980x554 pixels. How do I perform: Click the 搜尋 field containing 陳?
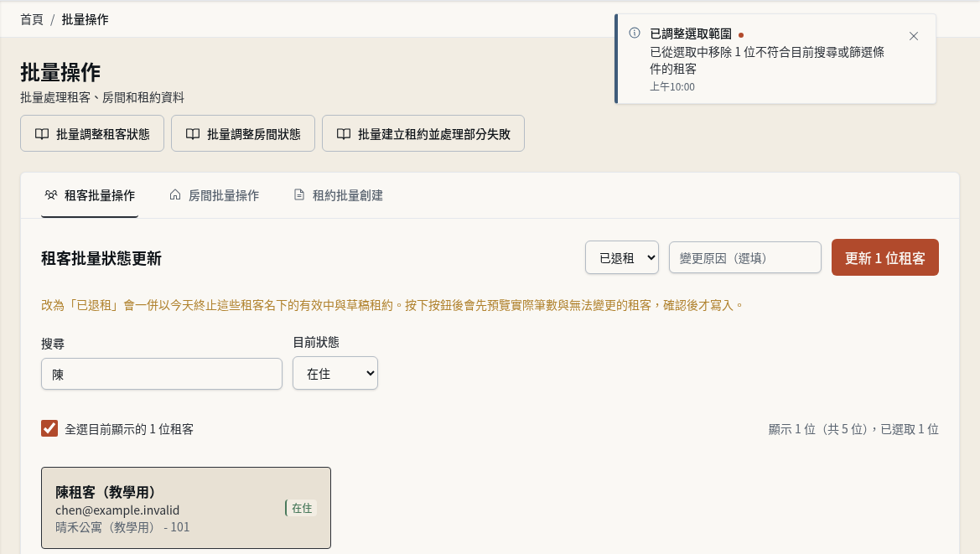162,374
